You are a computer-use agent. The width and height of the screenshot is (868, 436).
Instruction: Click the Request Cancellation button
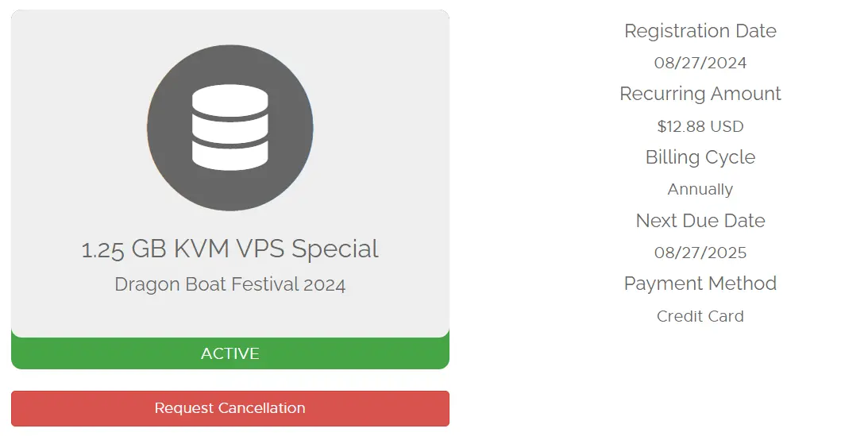click(x=230, y=408)
